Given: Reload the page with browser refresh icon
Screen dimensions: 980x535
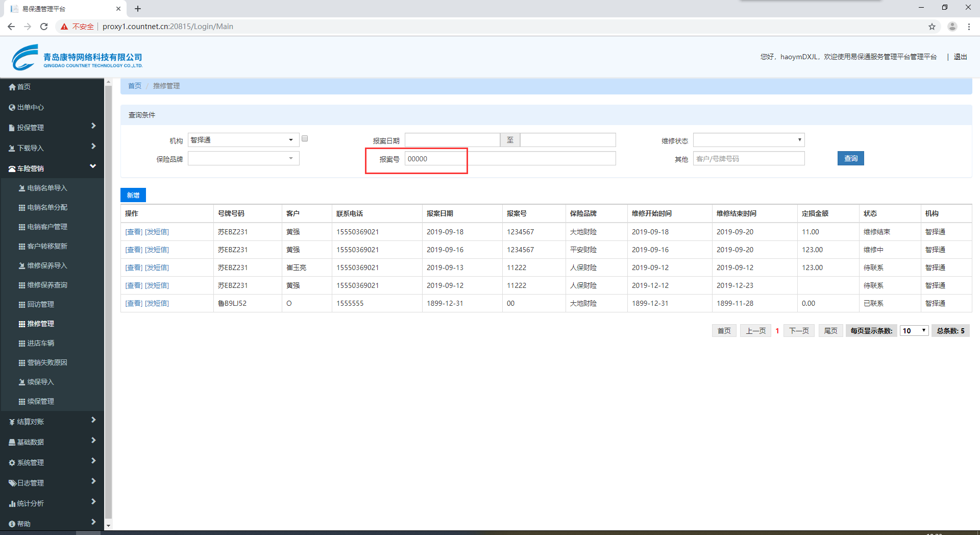Looking at the screenshot, I should click(44, 27).
